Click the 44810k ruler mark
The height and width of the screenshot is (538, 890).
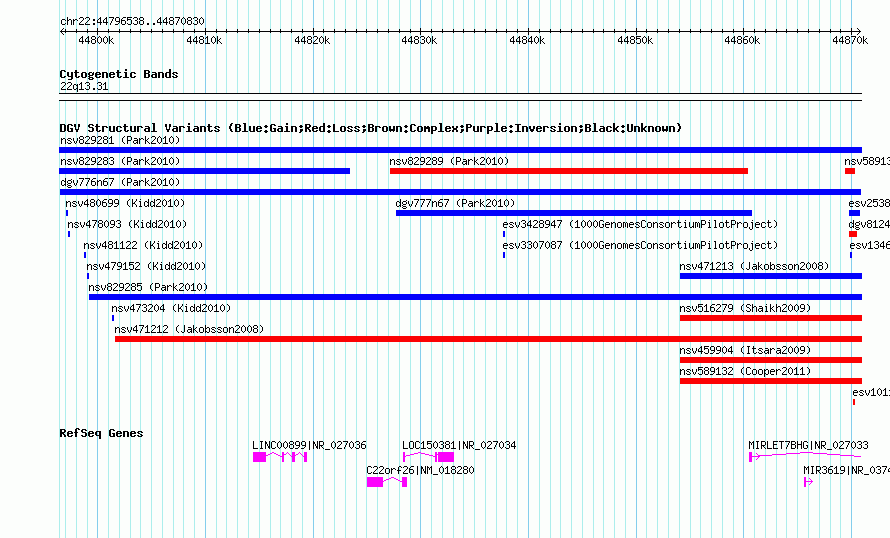[204, 40]
